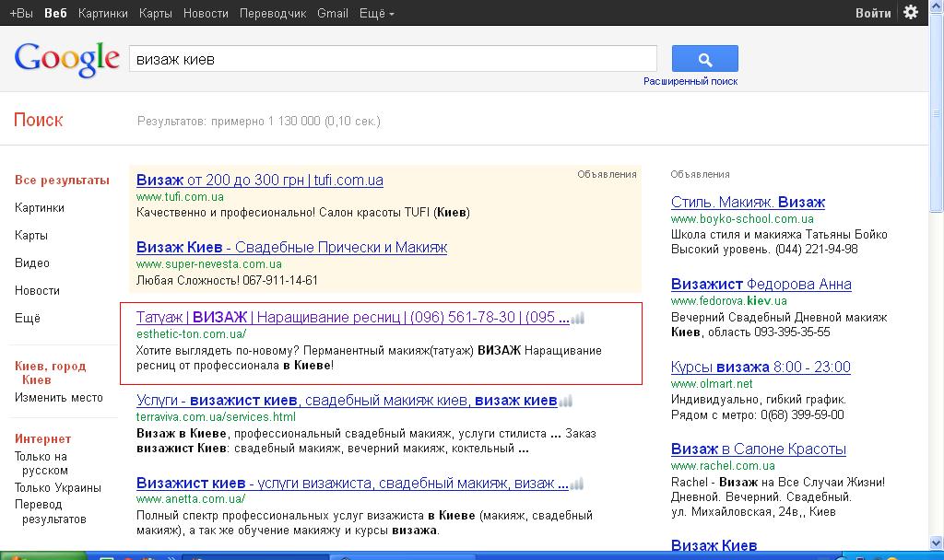Open result Татуаж | ВИЗАЖ | Наращивание ресниц

pyautogui.click(x=352, y=317)
